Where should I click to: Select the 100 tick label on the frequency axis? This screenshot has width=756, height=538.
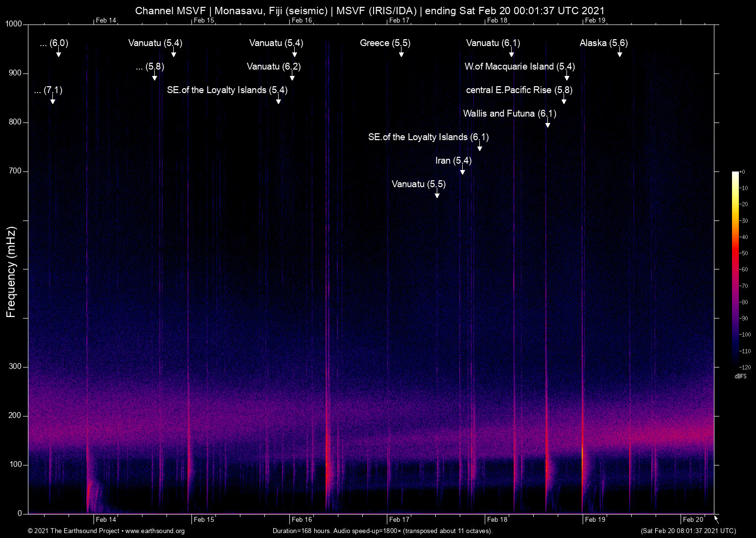click(x=15, y=465)
